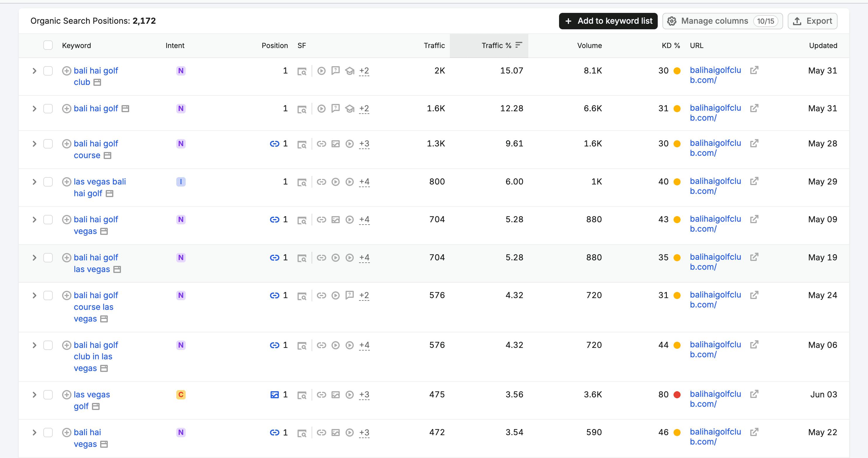The width and height of the screenshot is (868, 458).
Task: Expand the 'las vegas golf' row
Action: pos(34,395)
